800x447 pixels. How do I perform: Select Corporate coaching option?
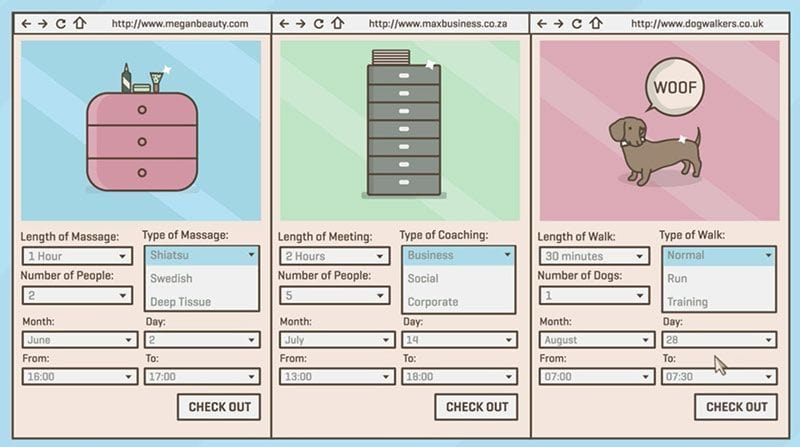(459, 301)
